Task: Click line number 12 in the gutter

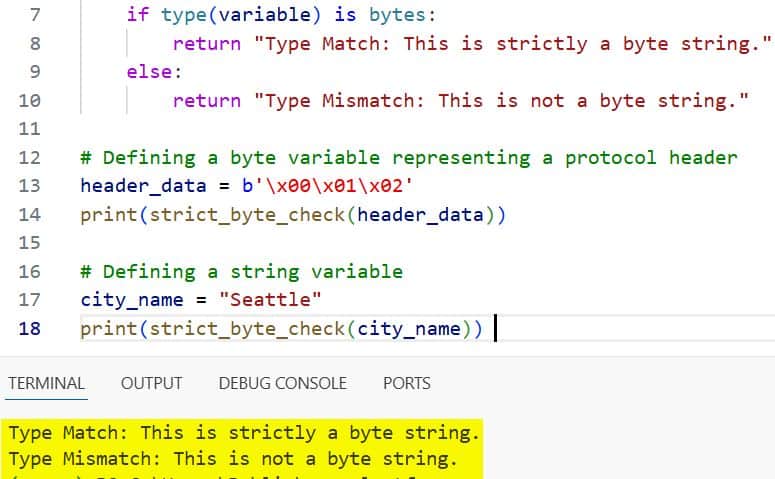Action: coord(29,158)
